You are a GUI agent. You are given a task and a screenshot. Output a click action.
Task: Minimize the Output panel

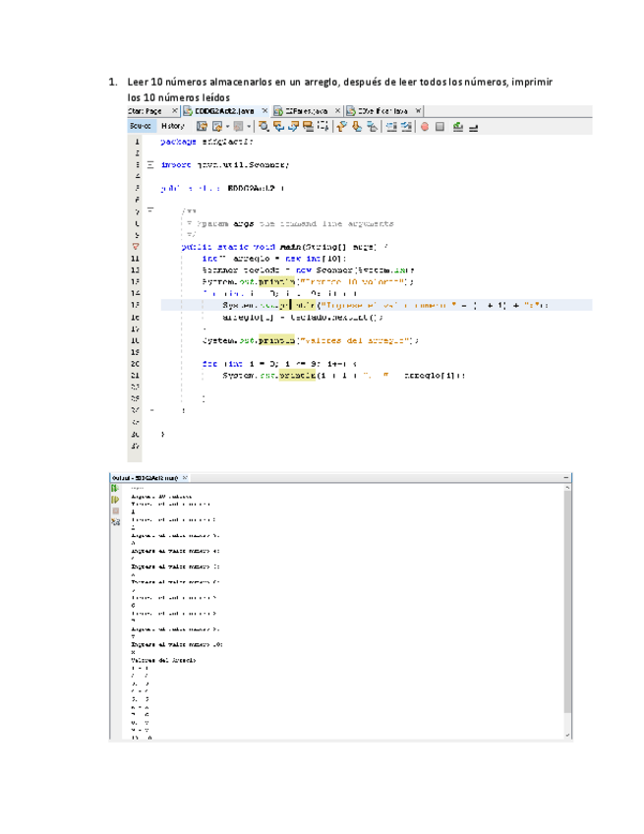567,478
